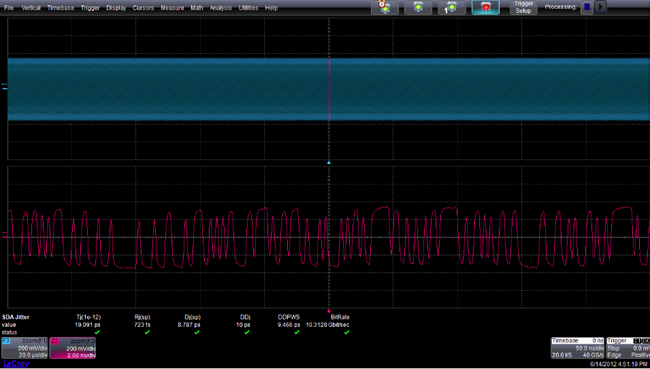
Task: Select the blue zoom(F1) trace descriptor box
Action: 24,348
